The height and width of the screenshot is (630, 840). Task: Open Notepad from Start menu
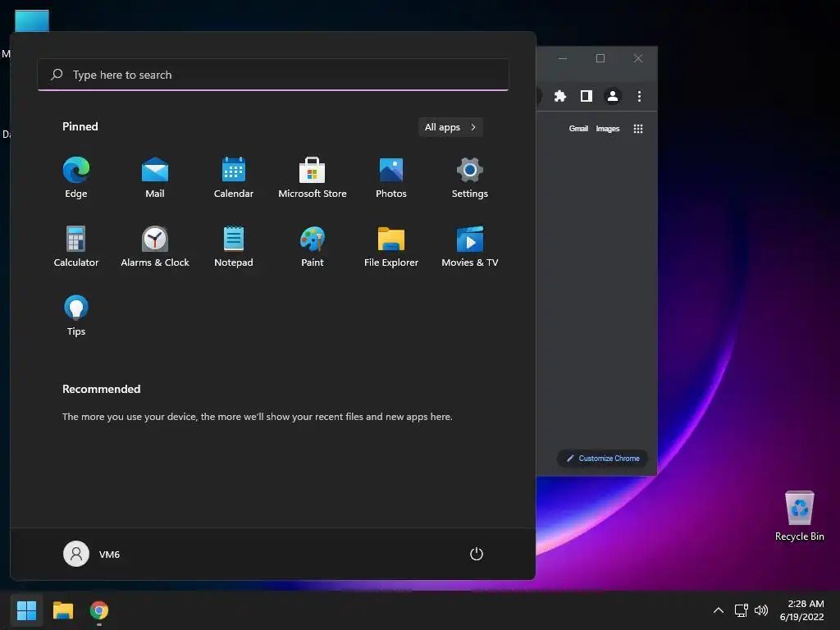[234, 247]
